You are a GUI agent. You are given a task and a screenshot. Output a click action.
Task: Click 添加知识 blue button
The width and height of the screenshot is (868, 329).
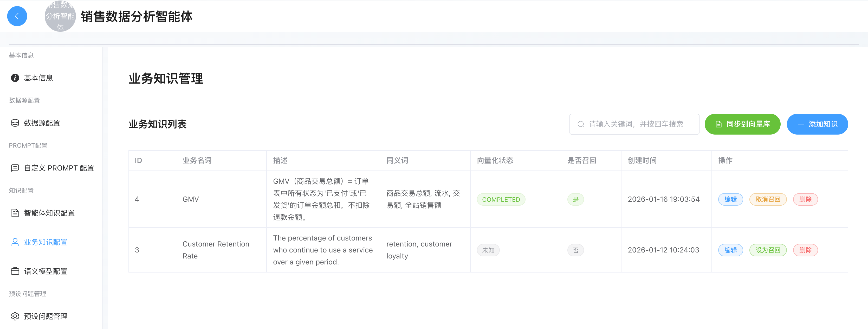817,124
